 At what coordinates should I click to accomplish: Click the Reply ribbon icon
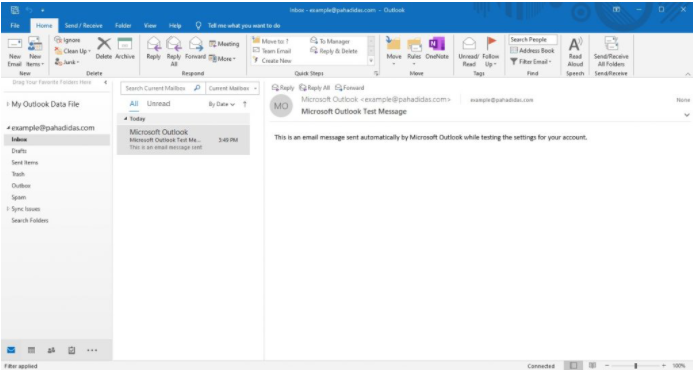153,49
